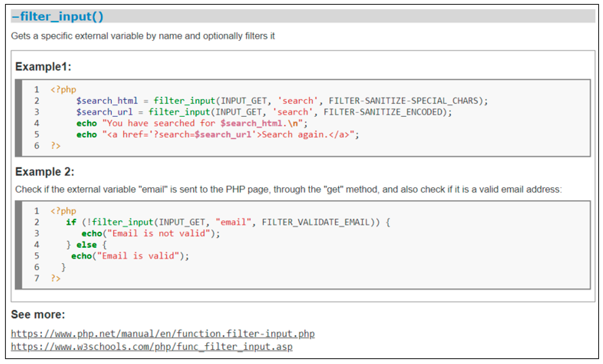The width and height of the screenshot is (603, 364).
Task: Click the "Email is valid" string
Action: (138, 256)
